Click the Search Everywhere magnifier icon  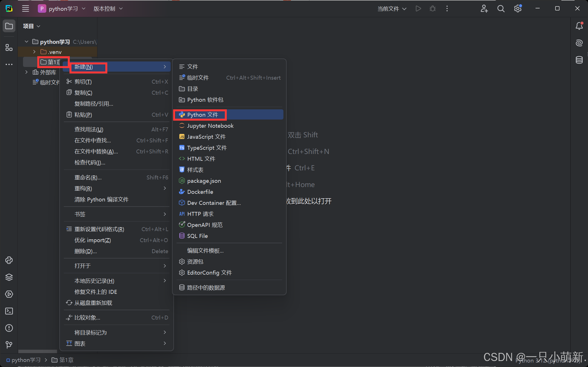tap(501, 9)
